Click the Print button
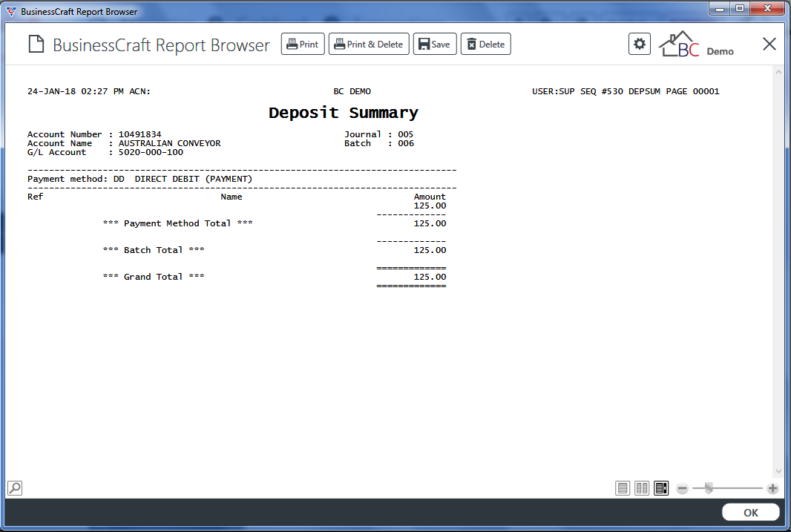The height and width of the screenshot is (532, 791). [x=303, y=44]
